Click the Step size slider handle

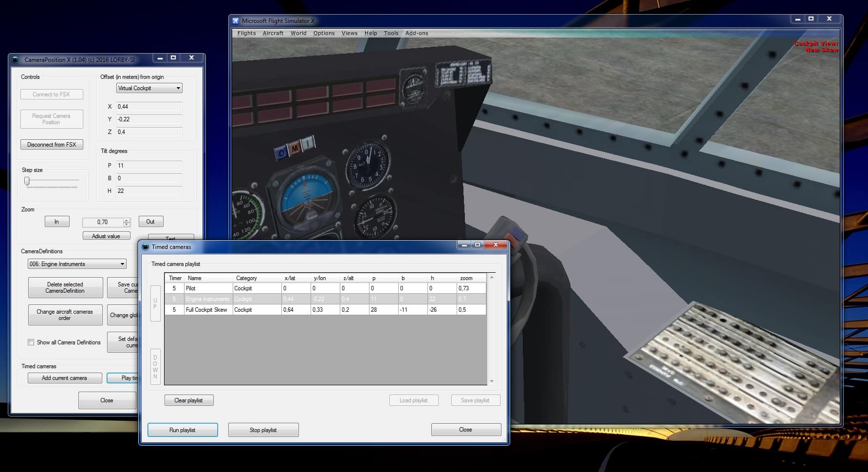tap(27, 181)
